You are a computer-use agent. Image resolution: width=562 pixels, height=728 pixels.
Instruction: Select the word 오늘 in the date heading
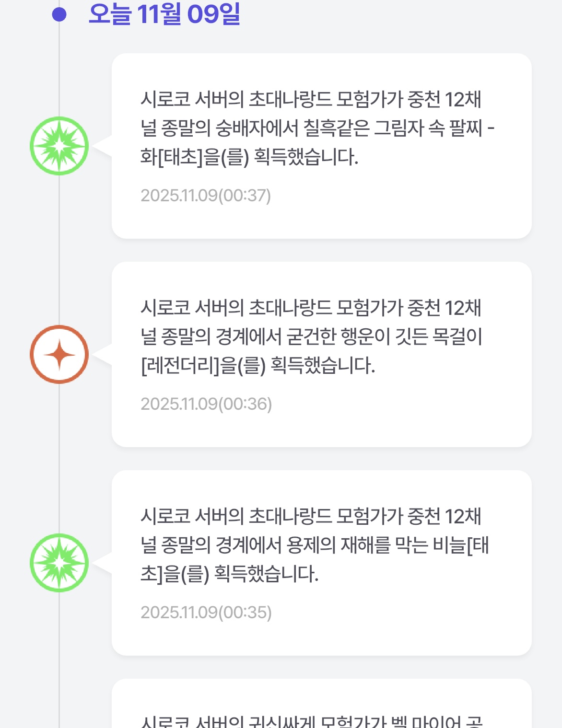tap(110, 14)
